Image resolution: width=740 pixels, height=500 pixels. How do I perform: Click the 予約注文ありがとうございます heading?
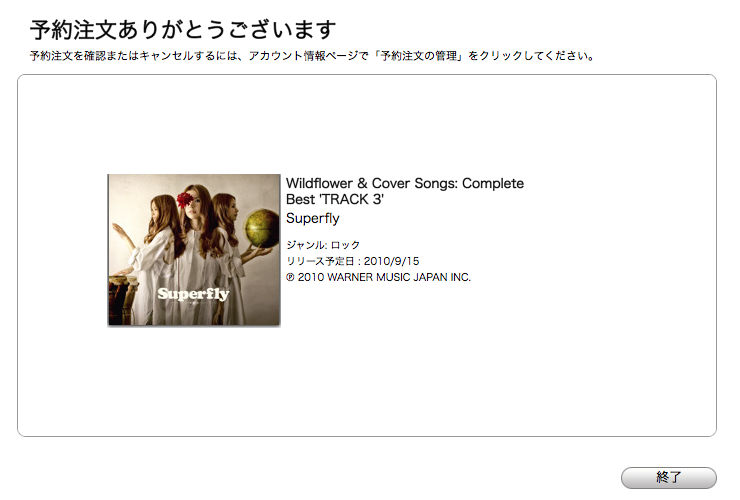(183, 30)
